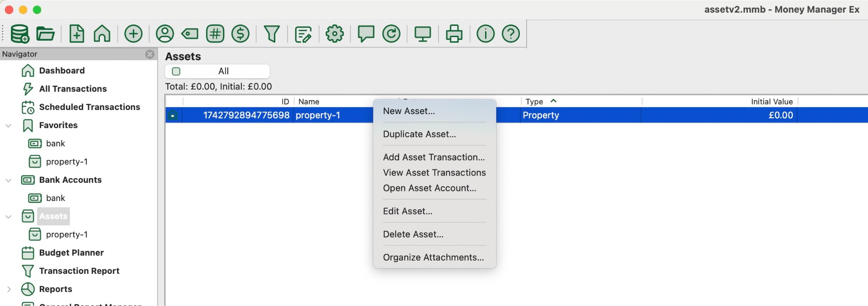Viewport: 868px width, 306px height.
Task: Collapse the Bank Accounts tree section
Action: click(x=9, y=180)
